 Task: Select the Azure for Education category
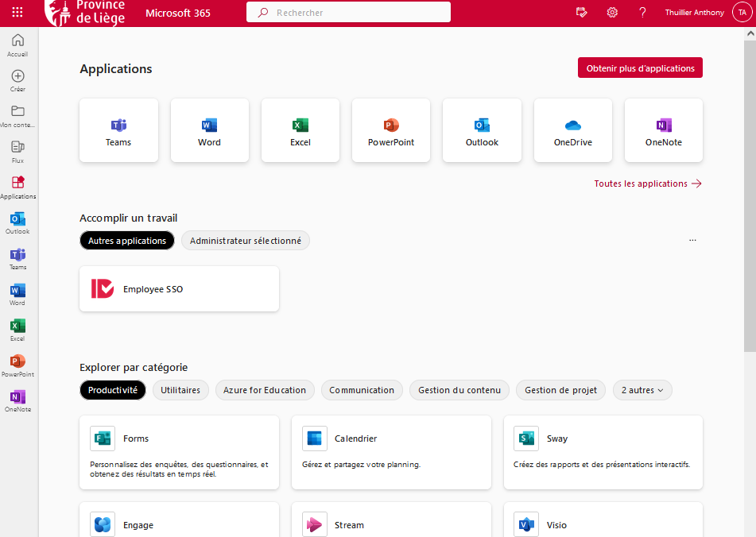coord(265,390)
